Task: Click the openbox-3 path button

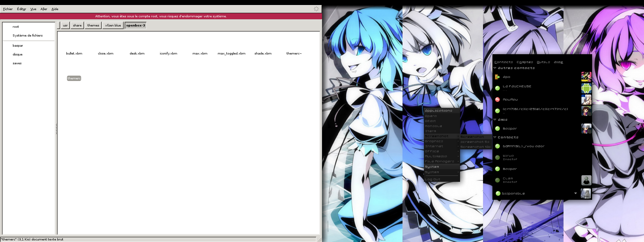Action: point(136,25)
